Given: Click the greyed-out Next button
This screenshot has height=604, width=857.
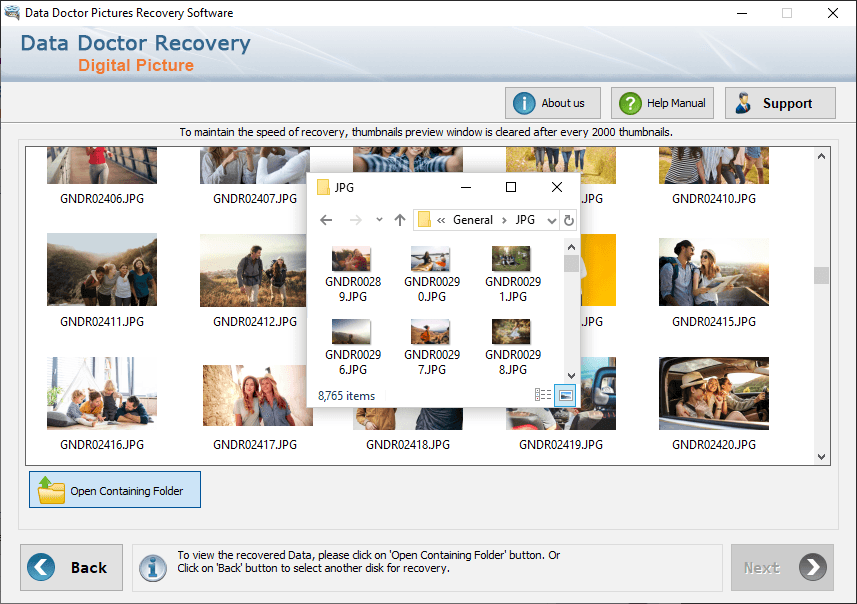Looking at the screenshot, I should [x=782, y=567].
